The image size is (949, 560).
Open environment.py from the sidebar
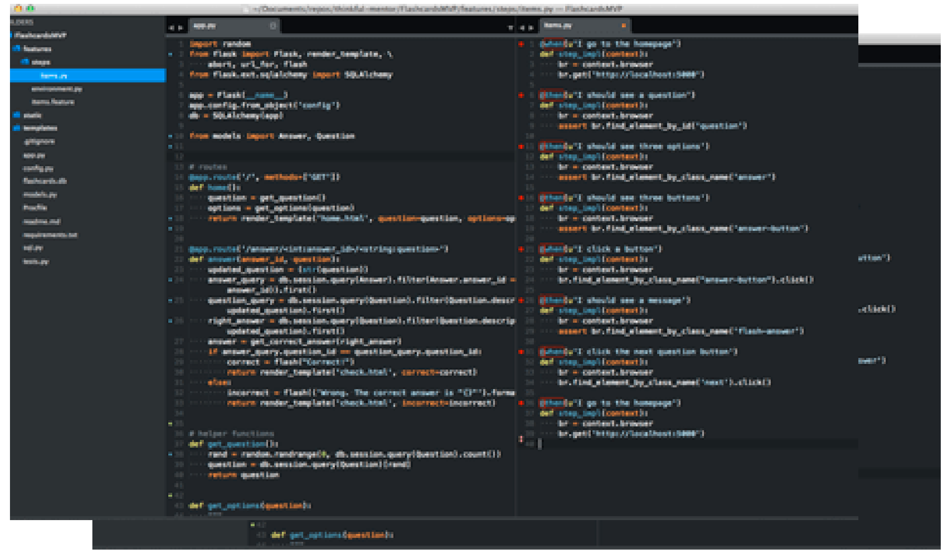pyautogui.click(x=56, y=89)
